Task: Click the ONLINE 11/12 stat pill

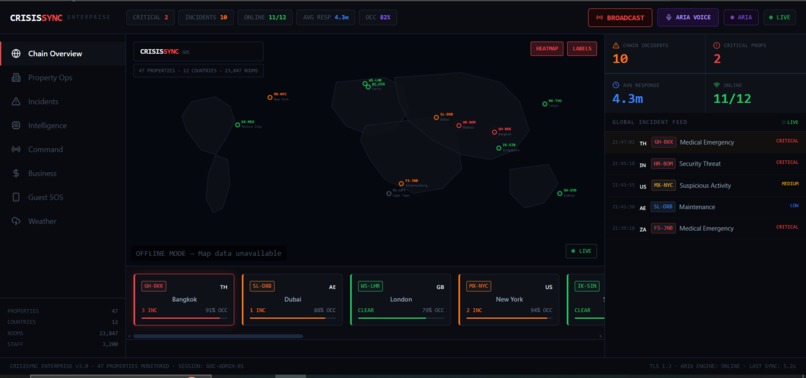Action: [x=265, y=17]
